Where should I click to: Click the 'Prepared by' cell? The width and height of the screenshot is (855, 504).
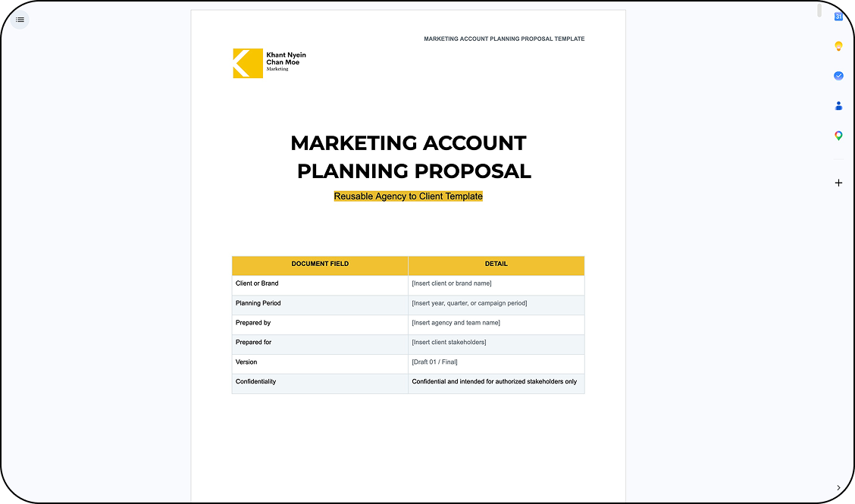320,324
